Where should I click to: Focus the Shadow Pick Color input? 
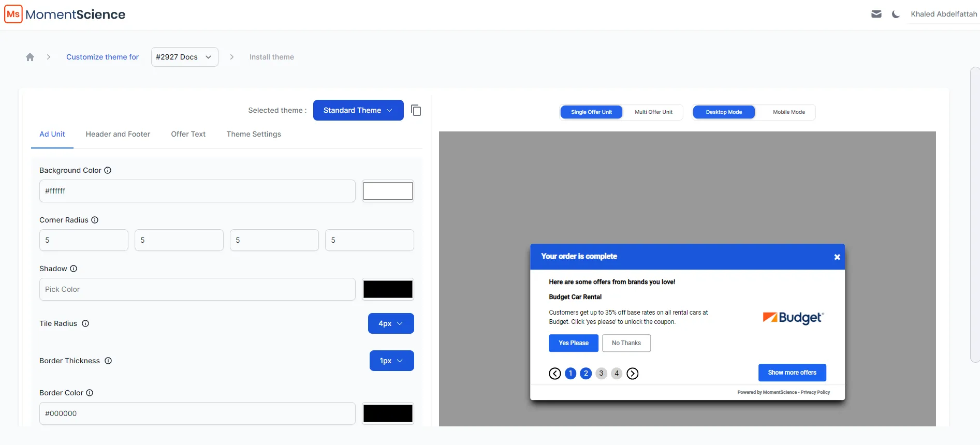[x=197, y=289]
